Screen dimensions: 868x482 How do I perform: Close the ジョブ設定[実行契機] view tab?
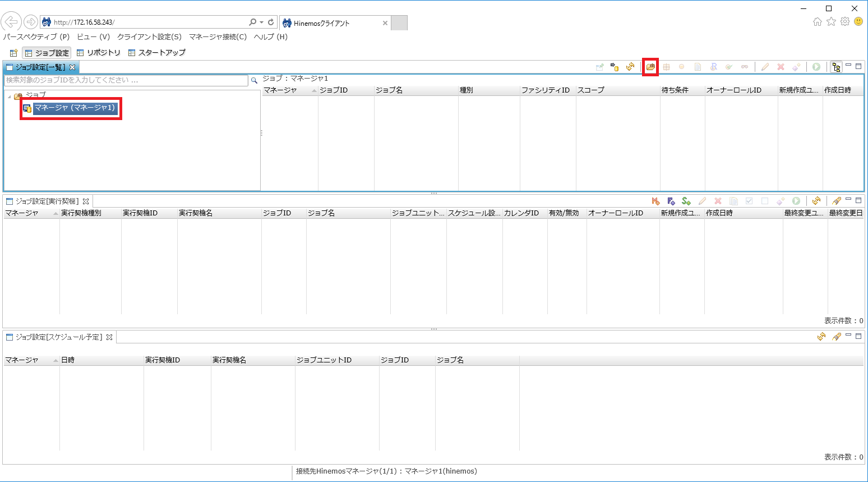click(86, 201)
